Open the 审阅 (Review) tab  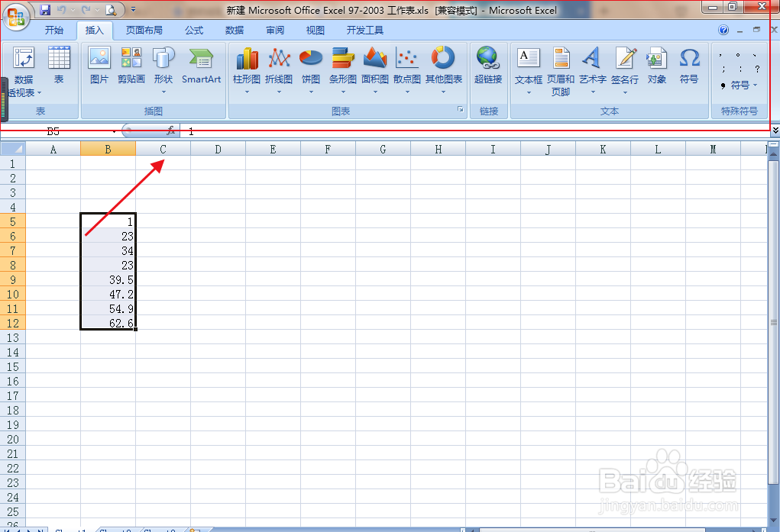pyautogui.click(x=274, y=31)
